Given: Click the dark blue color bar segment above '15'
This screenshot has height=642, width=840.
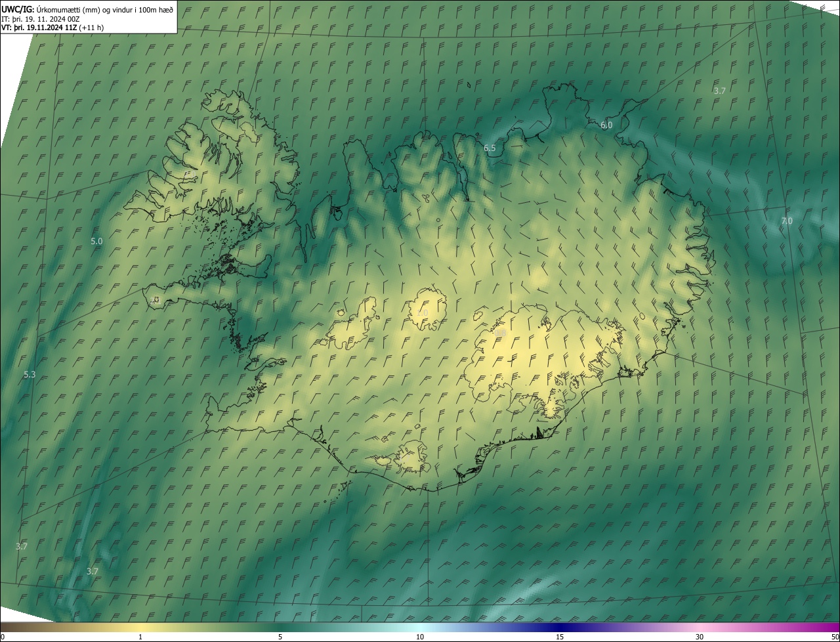Looking at the screenshot, I should tap(560, 628).
